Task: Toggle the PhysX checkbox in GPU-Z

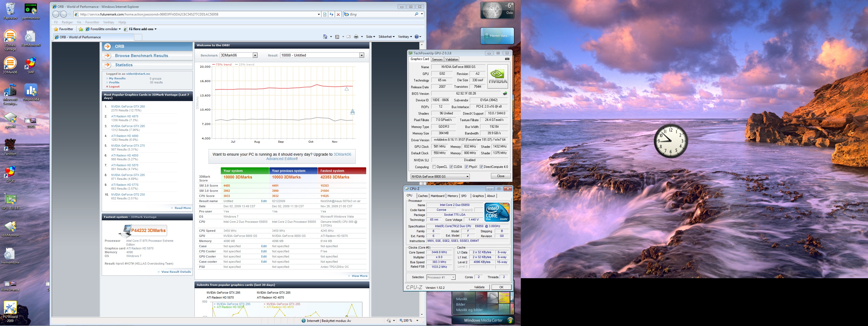Action: coord(466,167)
